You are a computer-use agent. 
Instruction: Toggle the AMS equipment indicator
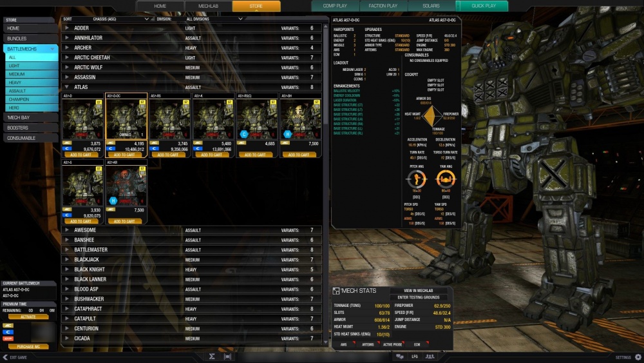[x=344, y=344]
